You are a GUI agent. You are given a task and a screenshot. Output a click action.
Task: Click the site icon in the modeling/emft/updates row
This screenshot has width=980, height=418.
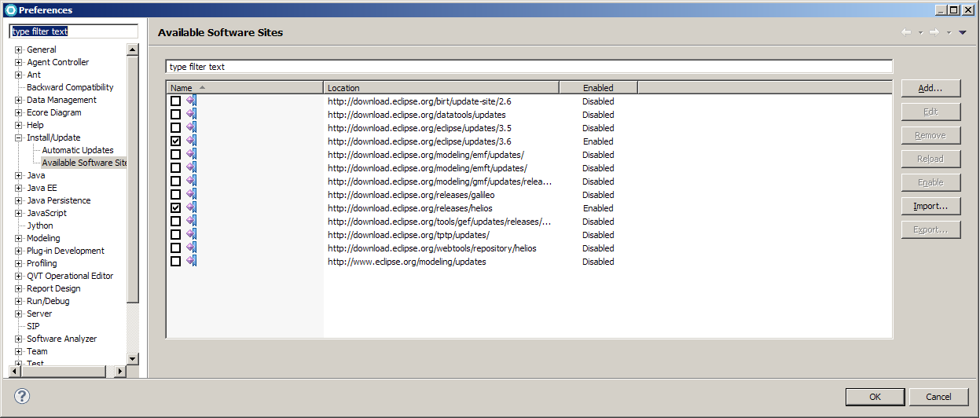click(191, 167)
